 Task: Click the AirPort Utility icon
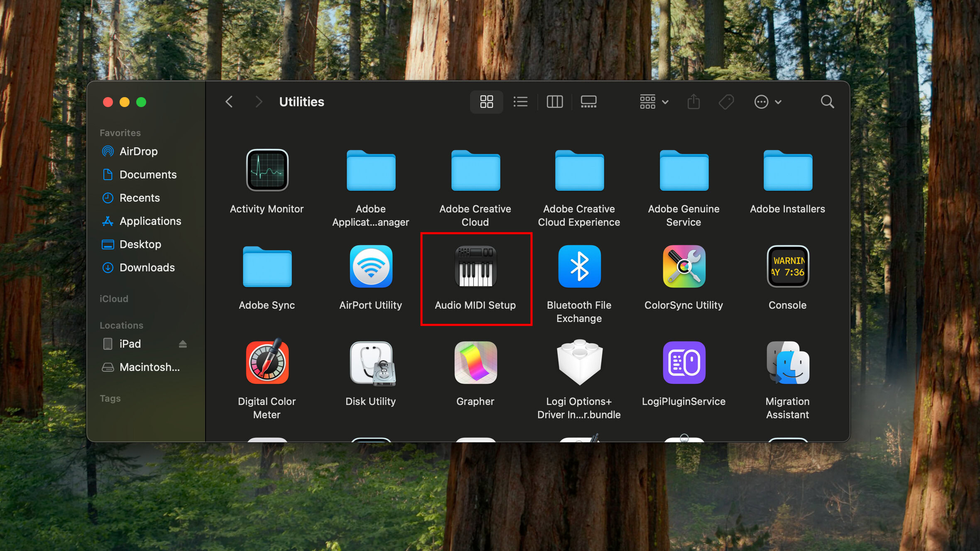click(x=371, y=267)
